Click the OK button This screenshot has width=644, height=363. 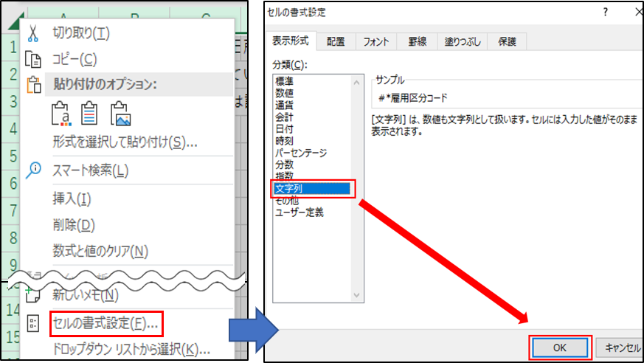coord(560,348)
